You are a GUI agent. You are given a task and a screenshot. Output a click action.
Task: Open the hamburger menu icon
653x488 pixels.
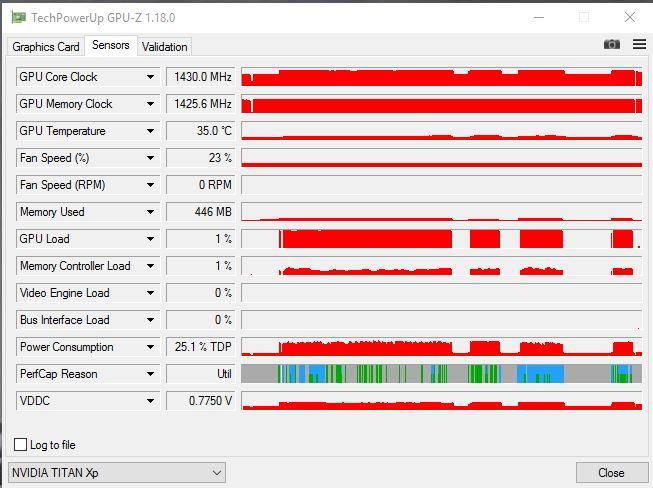click(639, 44)
